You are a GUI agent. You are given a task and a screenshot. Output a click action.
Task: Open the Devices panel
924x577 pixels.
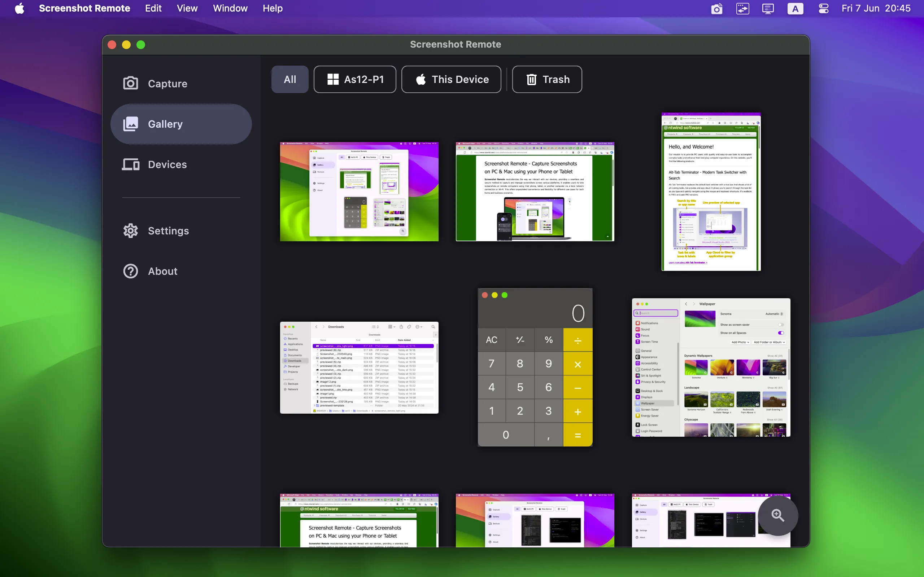coord(167,164)
